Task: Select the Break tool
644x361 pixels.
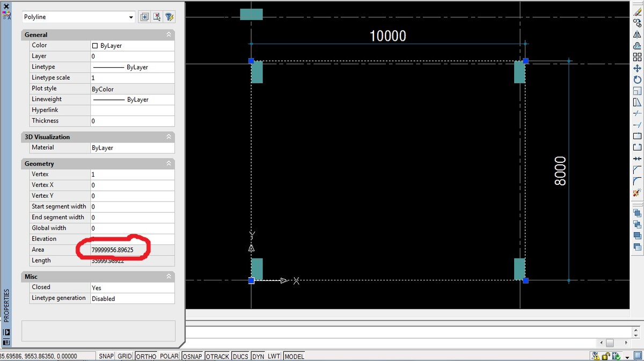Action: point(637,147)
